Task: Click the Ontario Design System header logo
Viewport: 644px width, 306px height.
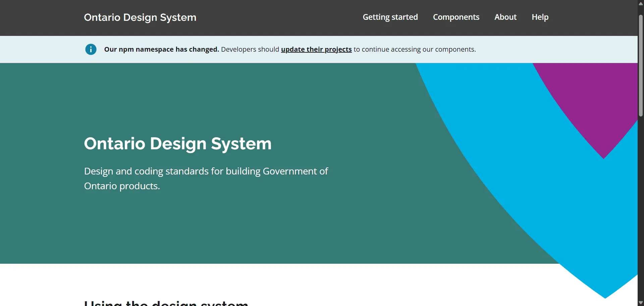Action: click(x=140, y=17)
